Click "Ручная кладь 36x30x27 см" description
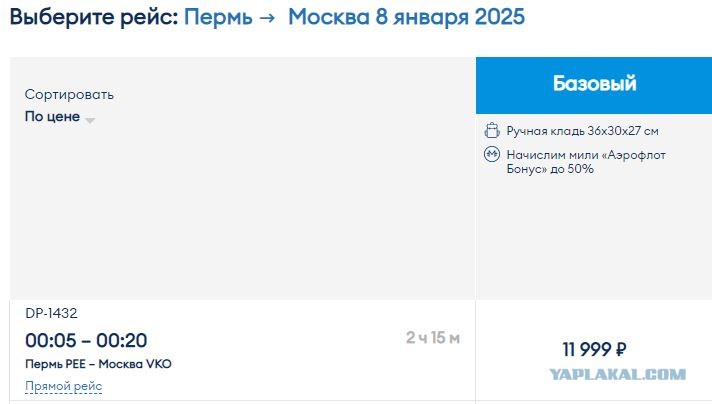This screenshot has width=712, height=404. pos(583,131)
